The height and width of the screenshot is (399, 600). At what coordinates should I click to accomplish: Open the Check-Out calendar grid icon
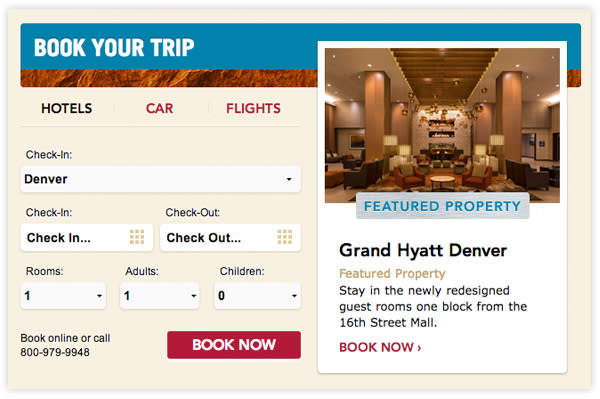(x=284, y=237)
